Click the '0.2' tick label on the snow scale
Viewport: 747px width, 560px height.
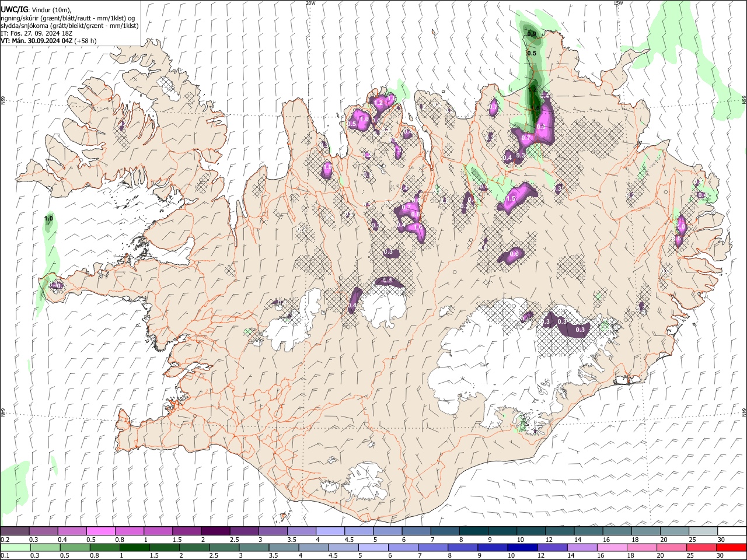[5, 540]
